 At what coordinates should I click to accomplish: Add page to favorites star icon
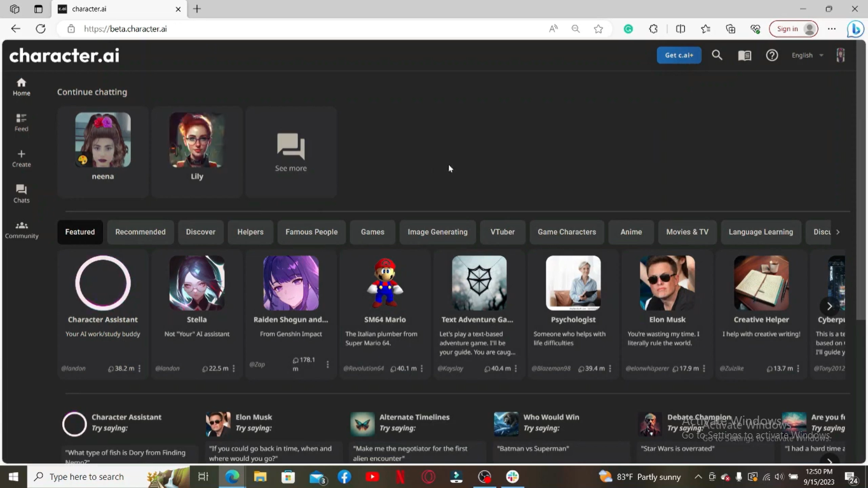pos(598,29)
